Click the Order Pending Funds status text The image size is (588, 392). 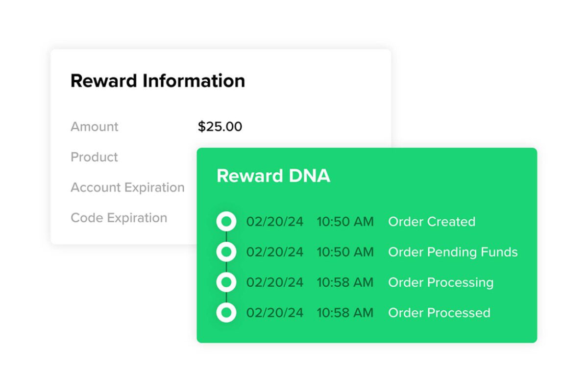pos(453,252)
